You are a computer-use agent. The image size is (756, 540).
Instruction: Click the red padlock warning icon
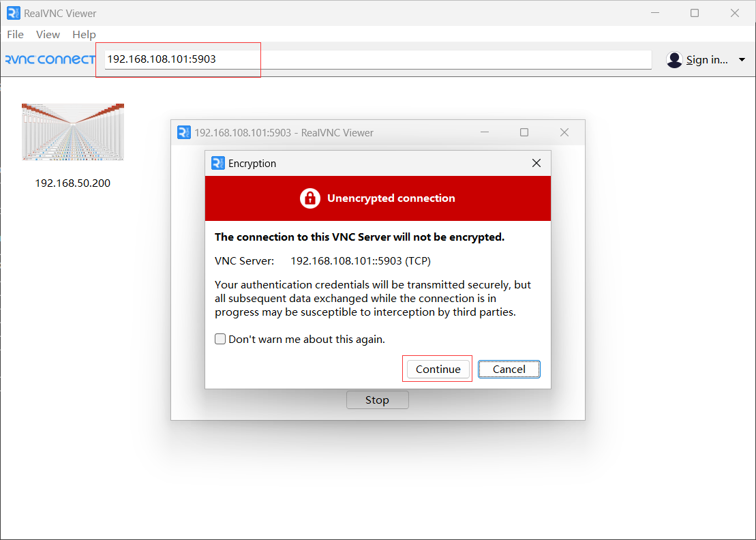(310, 198)
